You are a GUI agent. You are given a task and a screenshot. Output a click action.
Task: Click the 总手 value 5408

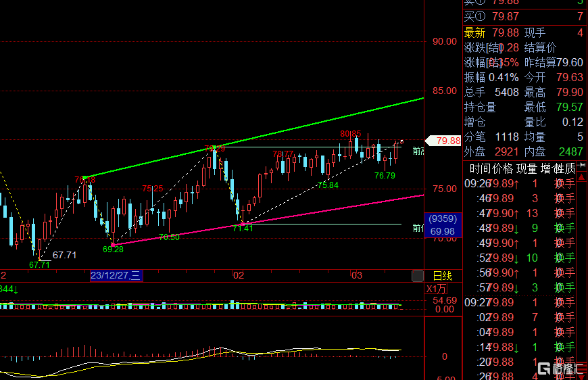click(x=507, y=92)
